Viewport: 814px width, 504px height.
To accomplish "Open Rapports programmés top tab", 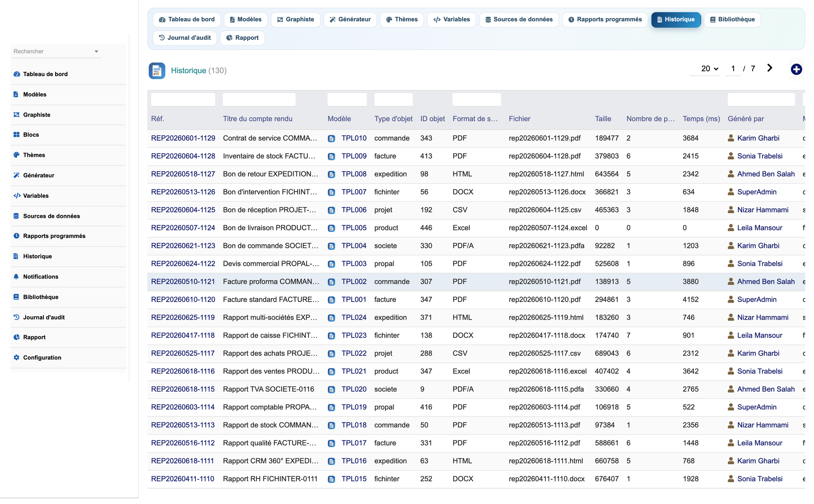I will tap(605, 20).
